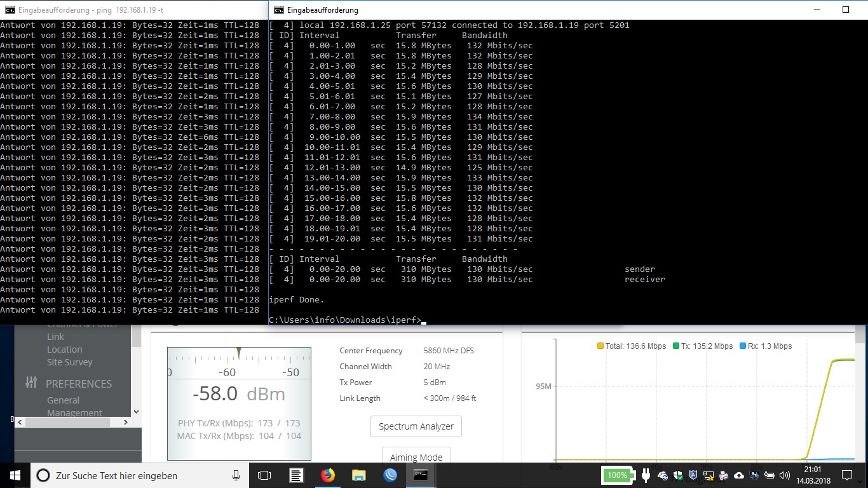Open the text document app on taskbar

click(x=296, y=475)
